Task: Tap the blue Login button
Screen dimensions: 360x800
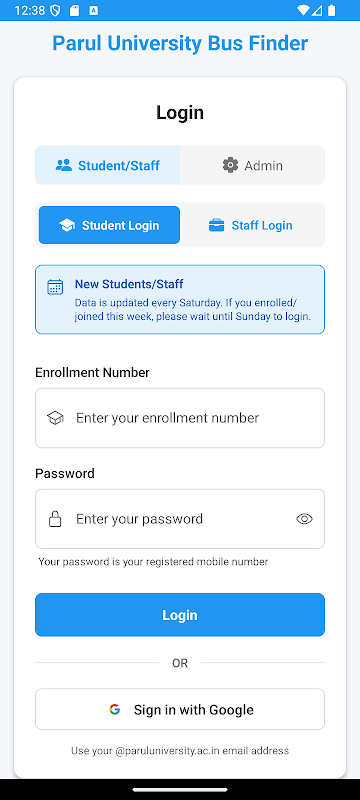Action: click(x=180, y=615)
